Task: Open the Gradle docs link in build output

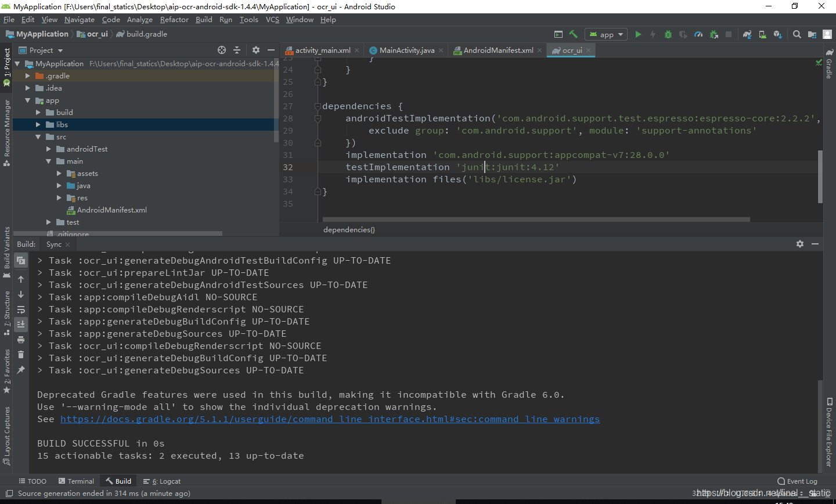Action: click(x=330, y=419)
